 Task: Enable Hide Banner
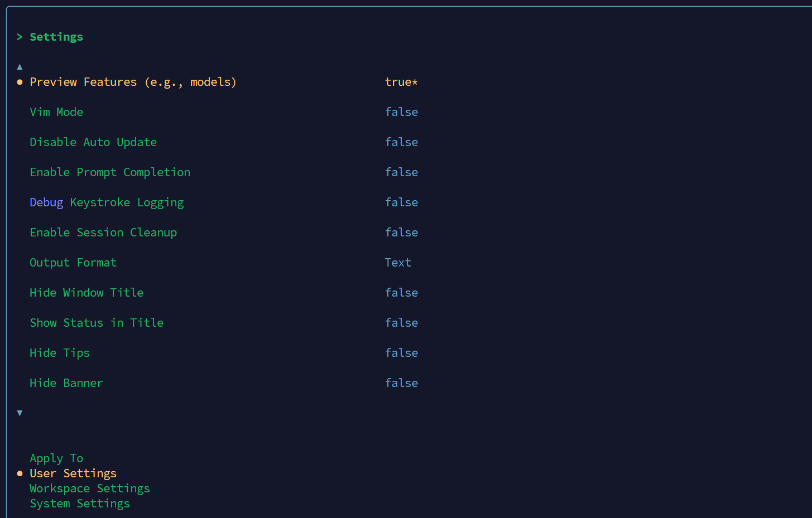(x=66, y=383)
